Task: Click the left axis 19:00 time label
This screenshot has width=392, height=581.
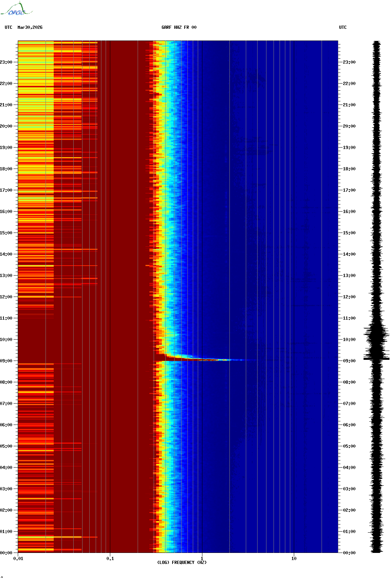Action: (x=6, y=148)
